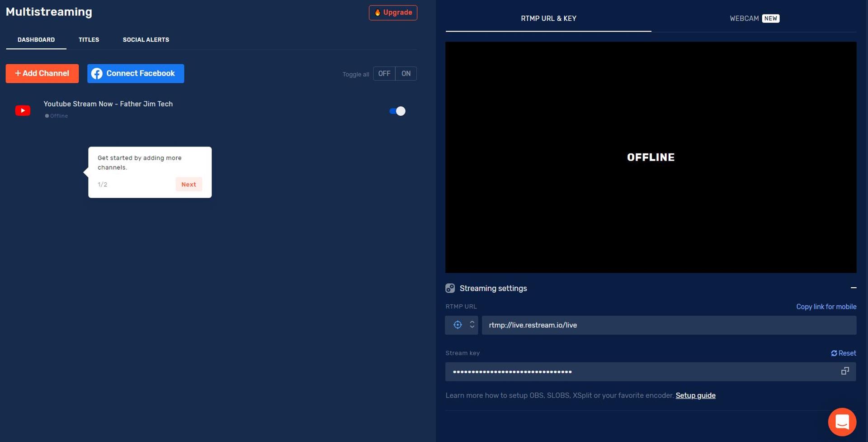Click the Offline status under the YouTube channel
This screenshot has width=868, height=442.
[56, 116]
